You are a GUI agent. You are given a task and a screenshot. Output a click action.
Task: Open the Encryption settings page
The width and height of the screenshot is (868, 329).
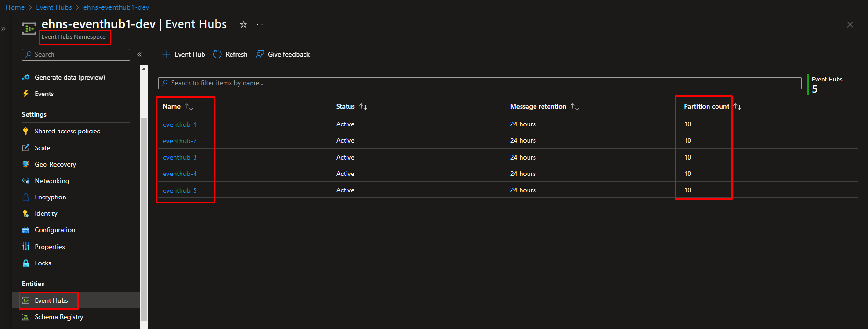[50, 197]
